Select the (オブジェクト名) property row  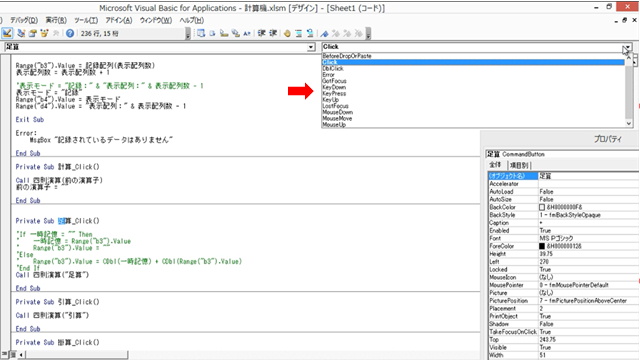[563, 176]
